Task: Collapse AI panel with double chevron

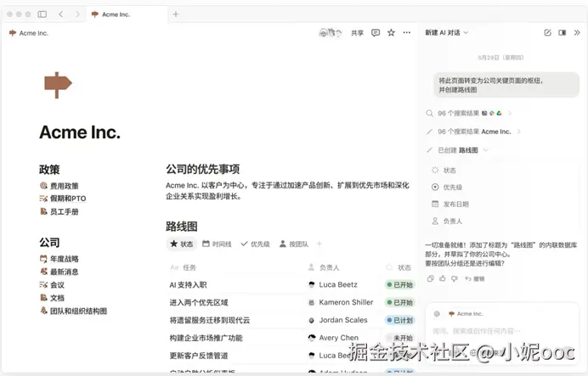Action: [577, 32]
